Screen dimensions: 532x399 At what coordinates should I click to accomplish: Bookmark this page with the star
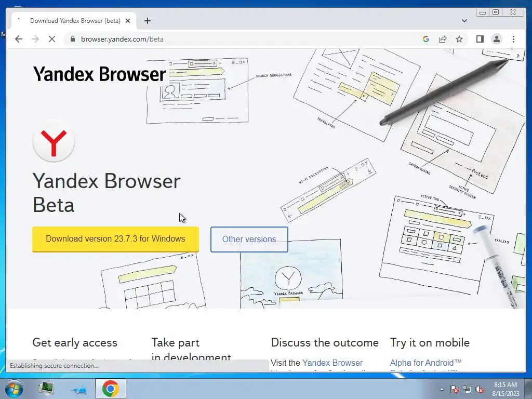pos(459,39)
